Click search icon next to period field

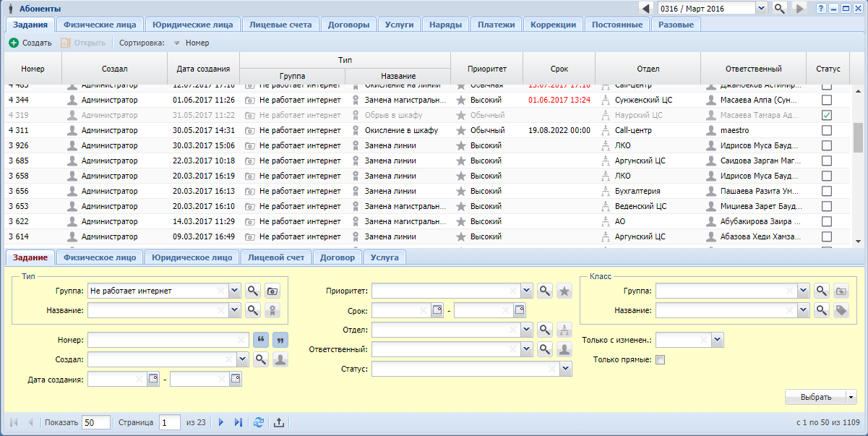point(779,8)
